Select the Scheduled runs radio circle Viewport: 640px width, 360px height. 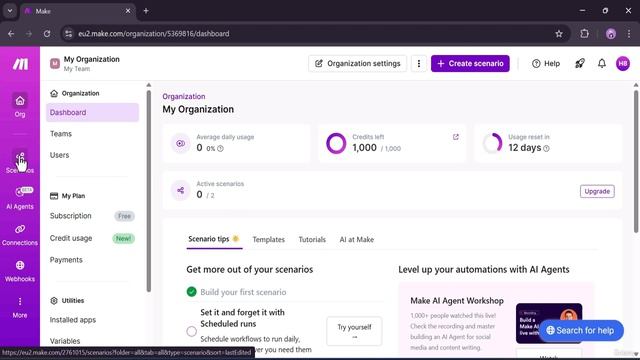pyautogui.click(x=191, y=331)
